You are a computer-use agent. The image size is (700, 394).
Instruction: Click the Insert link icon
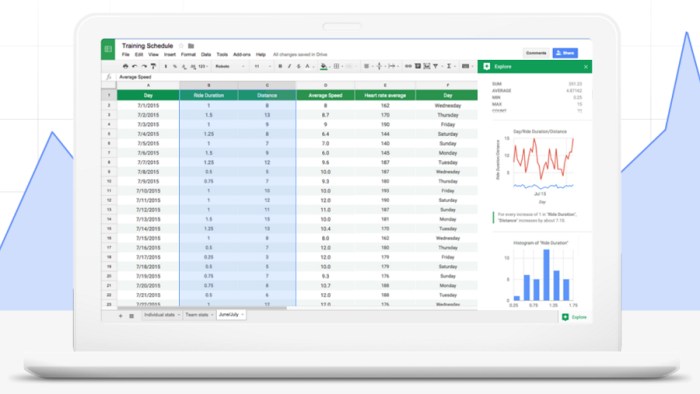click(408, 66)
